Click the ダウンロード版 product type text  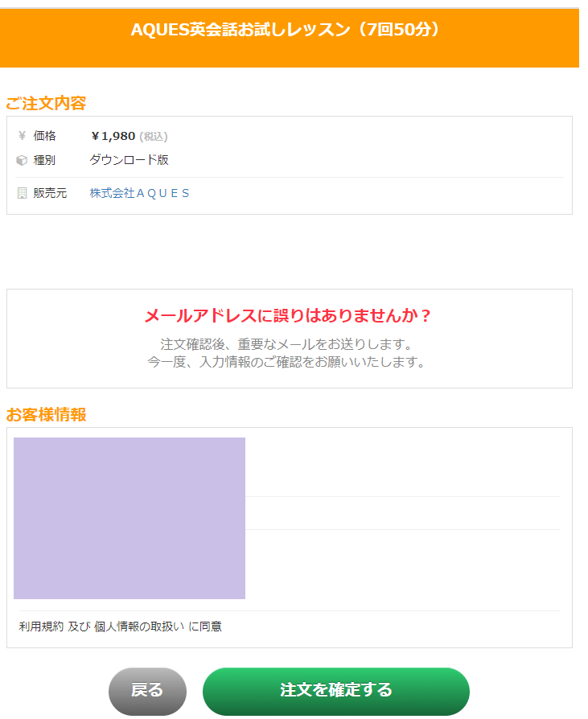[129, 160]
